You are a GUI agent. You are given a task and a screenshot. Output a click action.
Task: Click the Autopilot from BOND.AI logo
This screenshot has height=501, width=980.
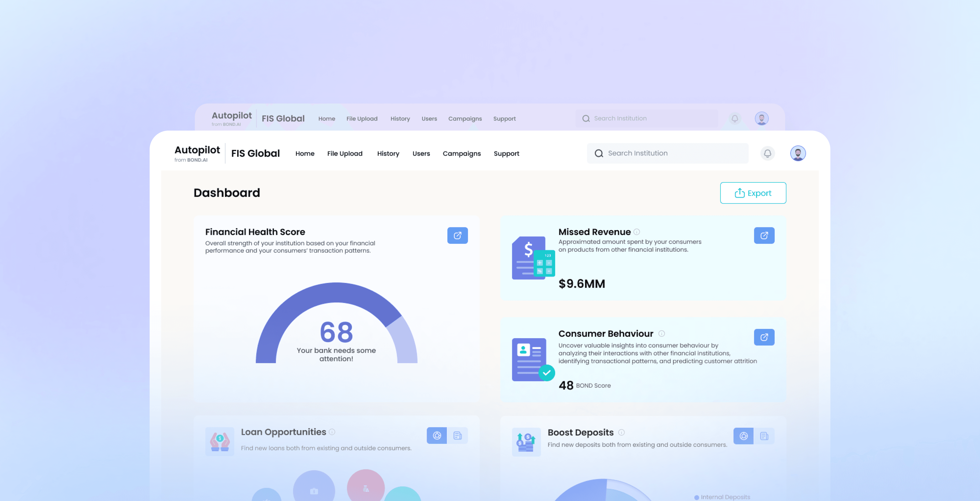[197, 153]
